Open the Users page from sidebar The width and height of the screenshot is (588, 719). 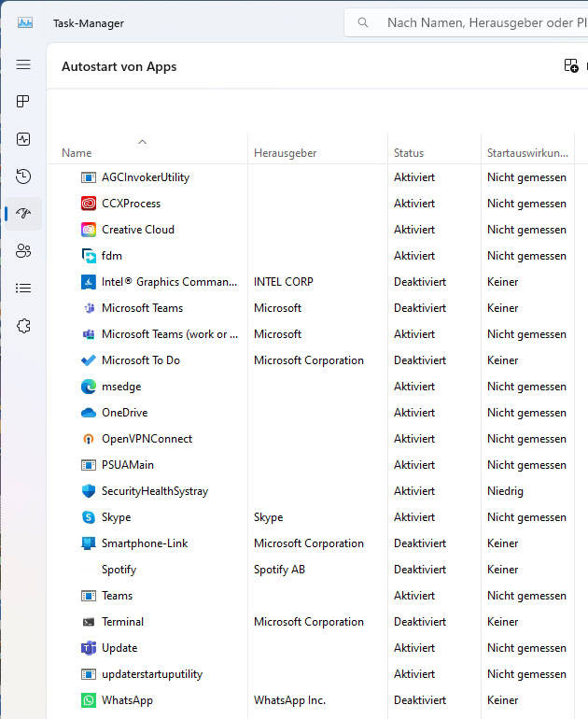(23, 251)
